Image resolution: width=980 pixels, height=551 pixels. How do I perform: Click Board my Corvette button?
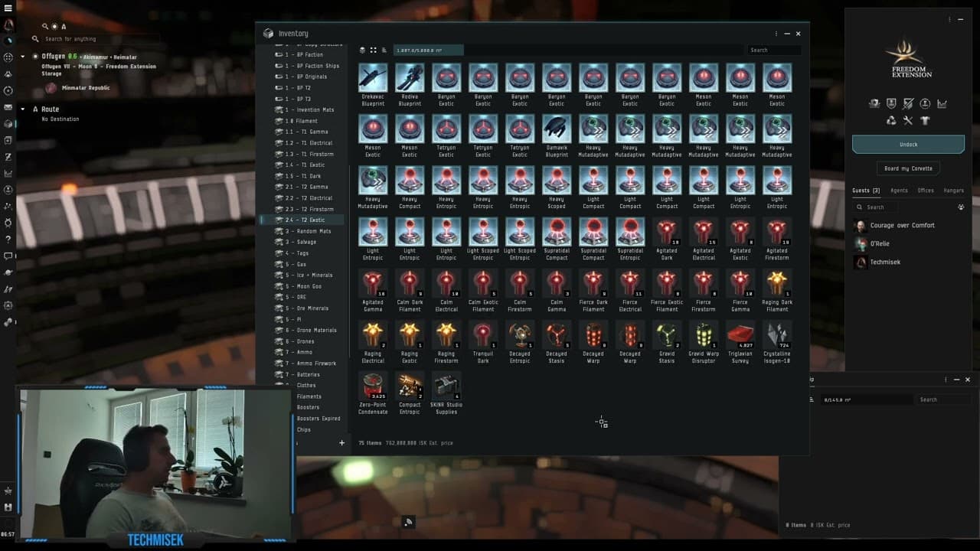(908, 168)
